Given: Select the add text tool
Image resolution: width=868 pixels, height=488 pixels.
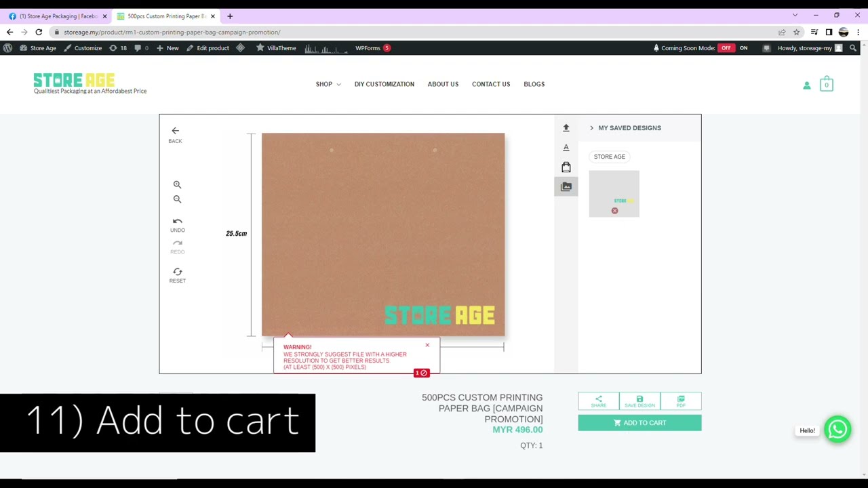Looking at the screenshot, I should click(566, 147).
